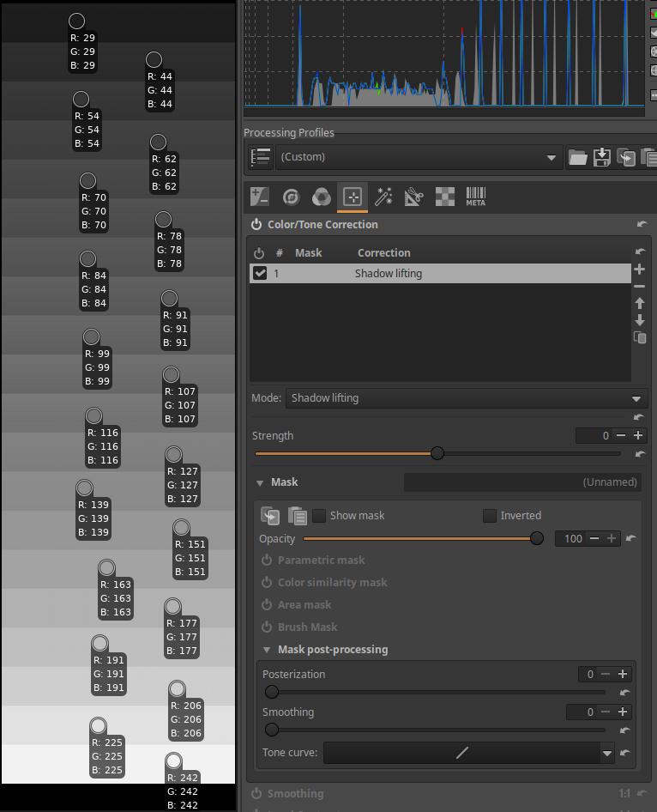This screenshot has width=657, height=812.
Task: Save the current processing profile
Action: pyautogui.click(x=602, y=157)
